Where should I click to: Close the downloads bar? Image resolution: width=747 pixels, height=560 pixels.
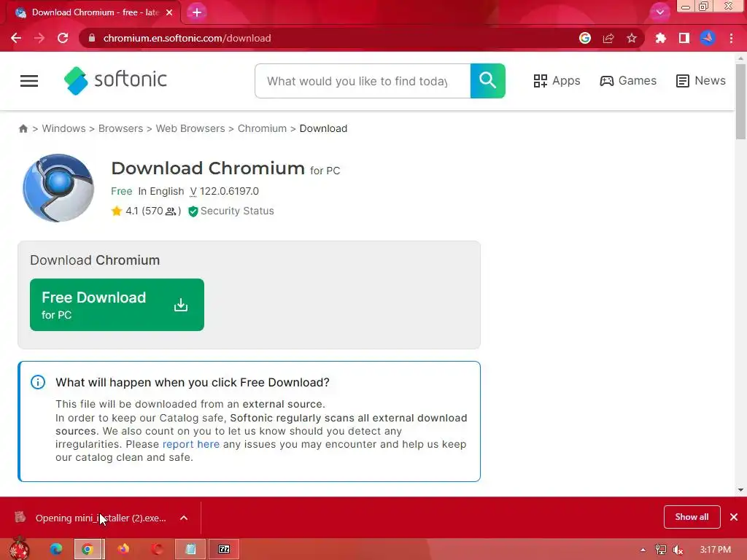(x=734, y=517)
